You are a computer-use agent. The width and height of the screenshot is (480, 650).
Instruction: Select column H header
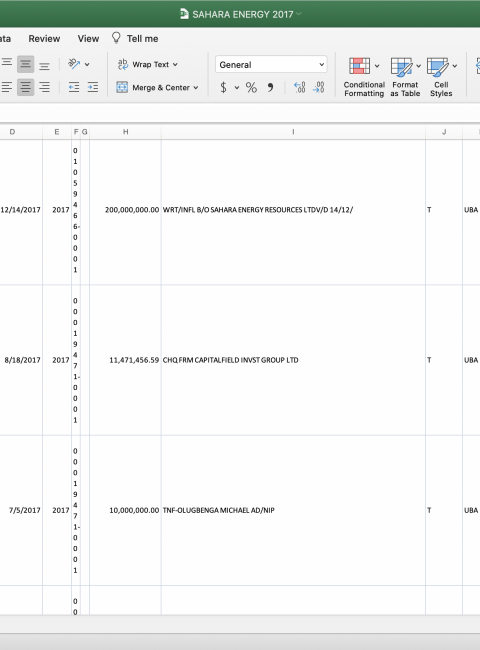(x=126, y=132)
